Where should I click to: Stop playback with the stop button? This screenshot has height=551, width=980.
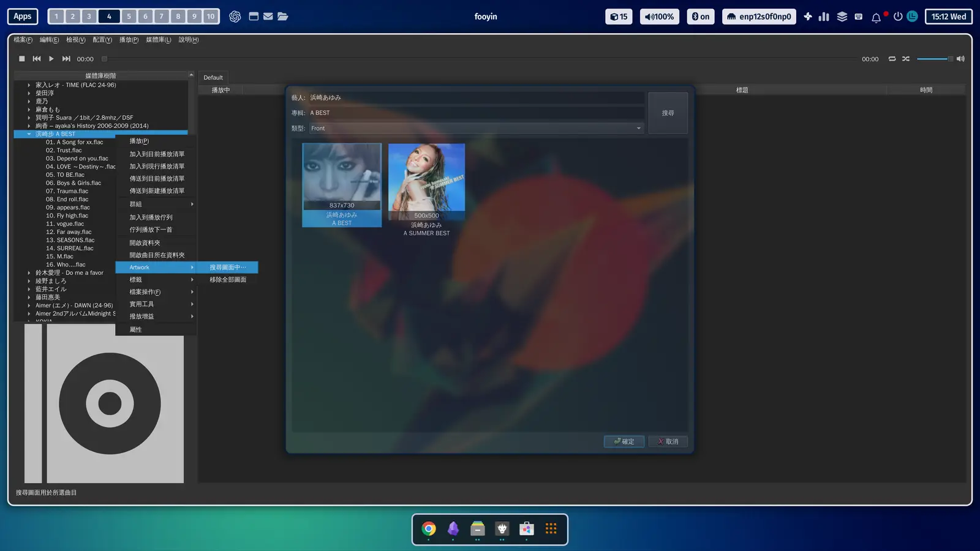(x=22, y=59)
